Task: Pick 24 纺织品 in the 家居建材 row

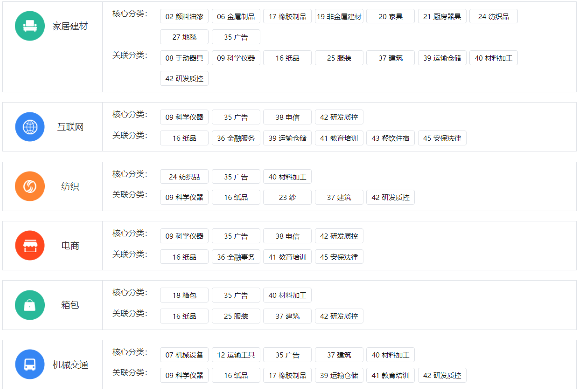Action: 494,16
